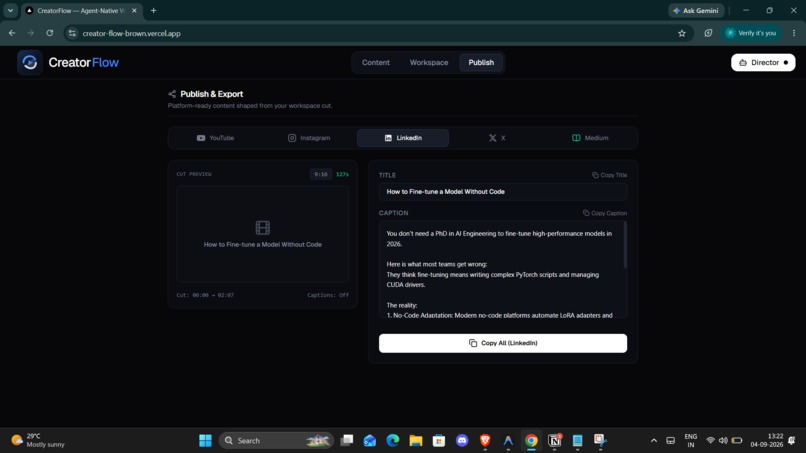Click the Ask Gemini button
This screenshot has height=453, width=806.
point(696,10)
